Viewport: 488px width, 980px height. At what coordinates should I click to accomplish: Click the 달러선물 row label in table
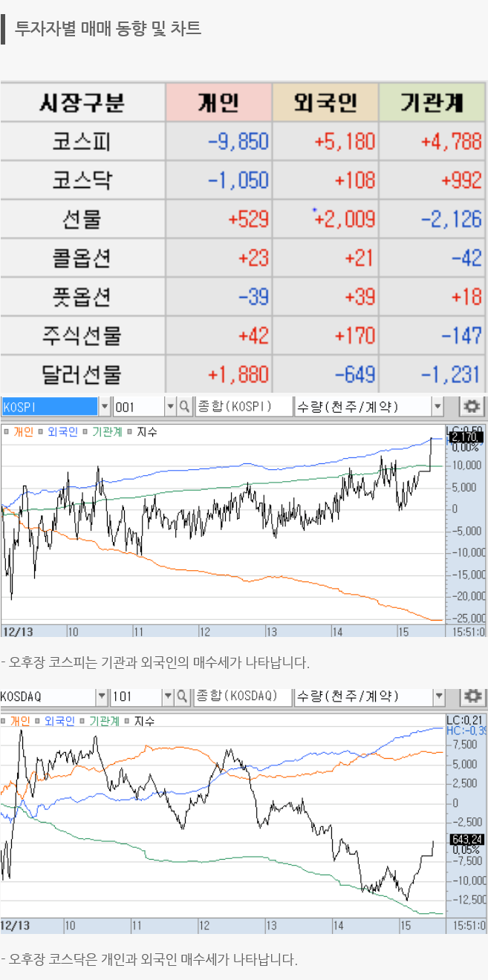tap(82, 373)
